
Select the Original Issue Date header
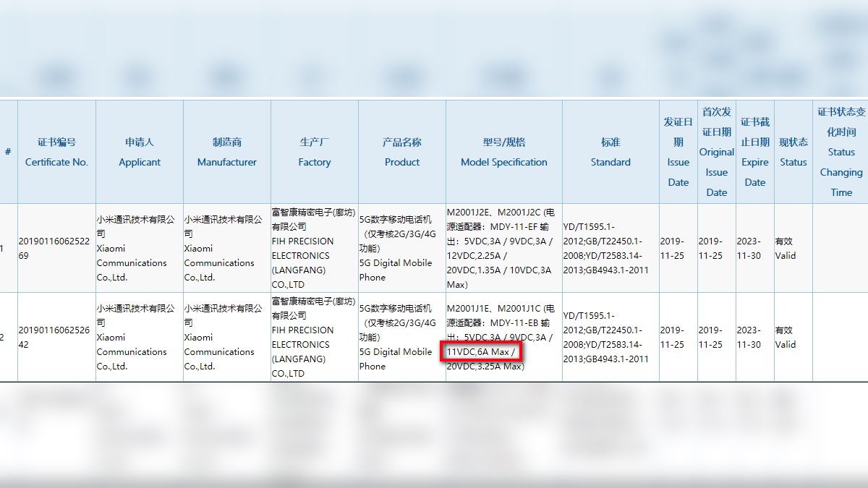pyautogui.click(x=716, y=152)
